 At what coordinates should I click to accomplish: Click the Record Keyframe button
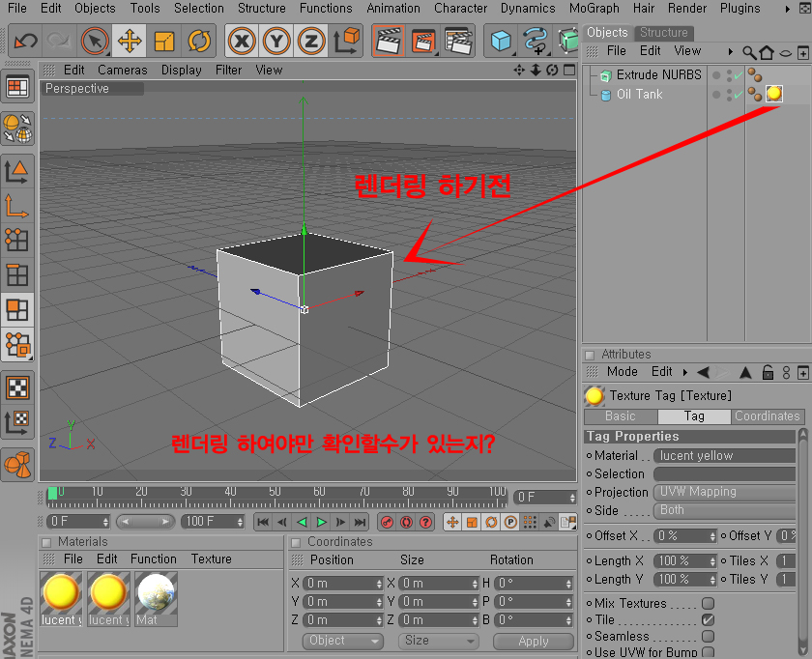point(387,523)
